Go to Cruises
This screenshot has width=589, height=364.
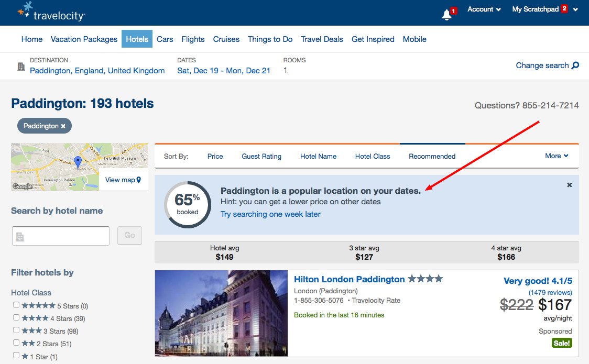point(226,39)
